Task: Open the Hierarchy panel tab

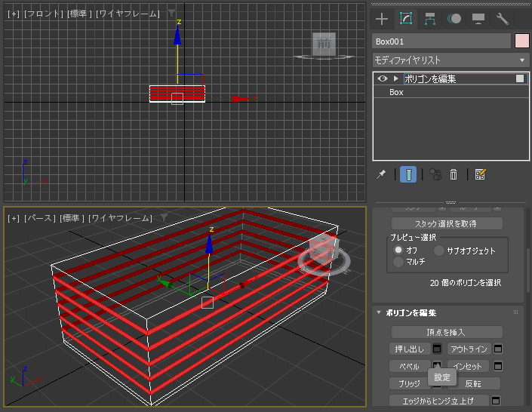Action: point(430,19)
